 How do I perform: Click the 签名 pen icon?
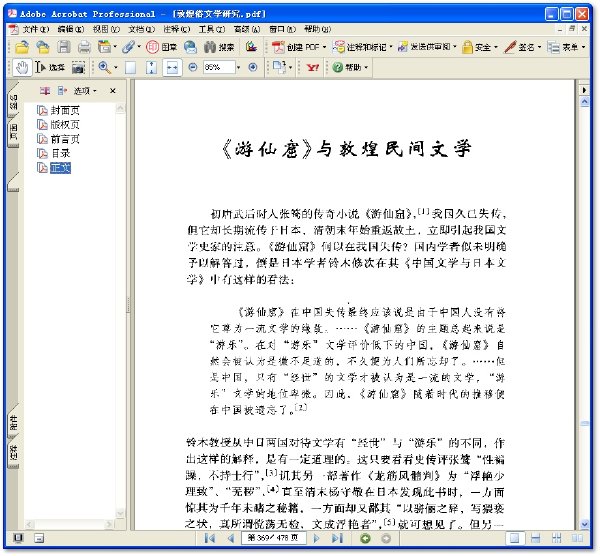pos(510,47)
